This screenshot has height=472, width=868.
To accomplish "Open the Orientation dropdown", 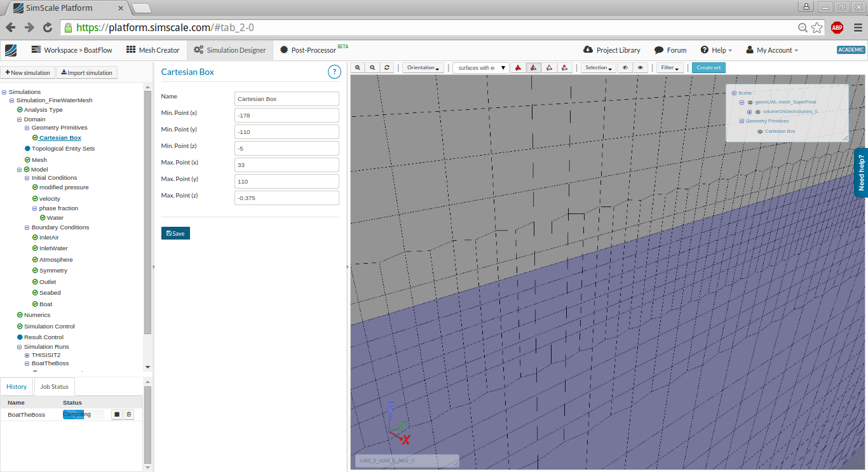I will [423, 68].
